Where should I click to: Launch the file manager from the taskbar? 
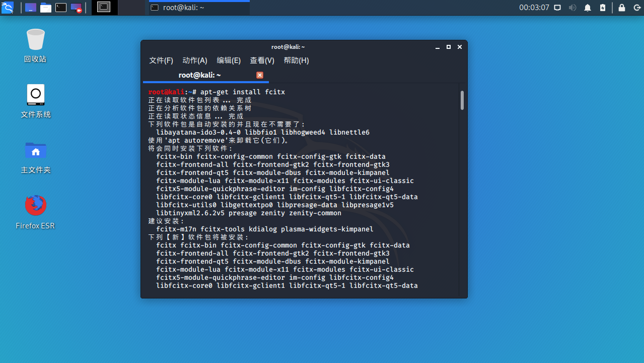[45, 8]
